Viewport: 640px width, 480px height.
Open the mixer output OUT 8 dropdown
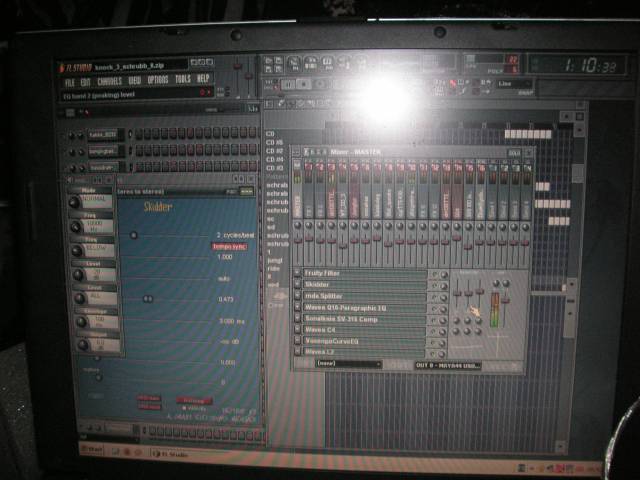[448, 365]
